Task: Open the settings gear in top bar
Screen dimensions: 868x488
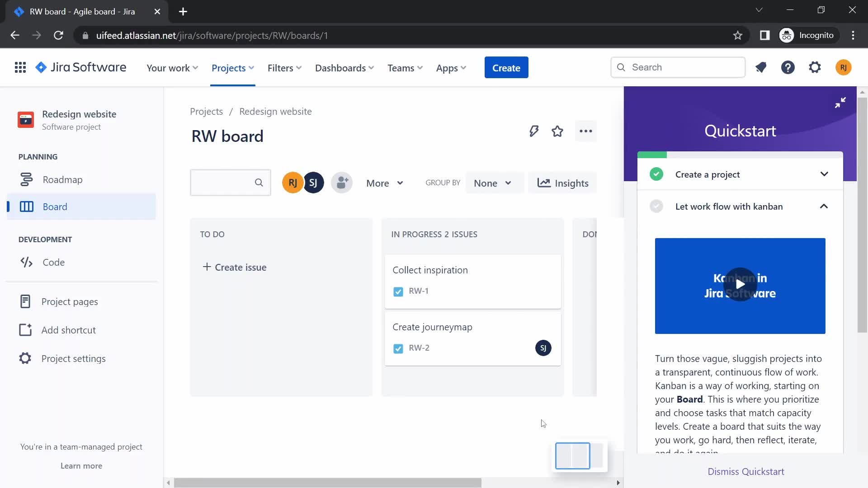Action: (x=815, y=68)
